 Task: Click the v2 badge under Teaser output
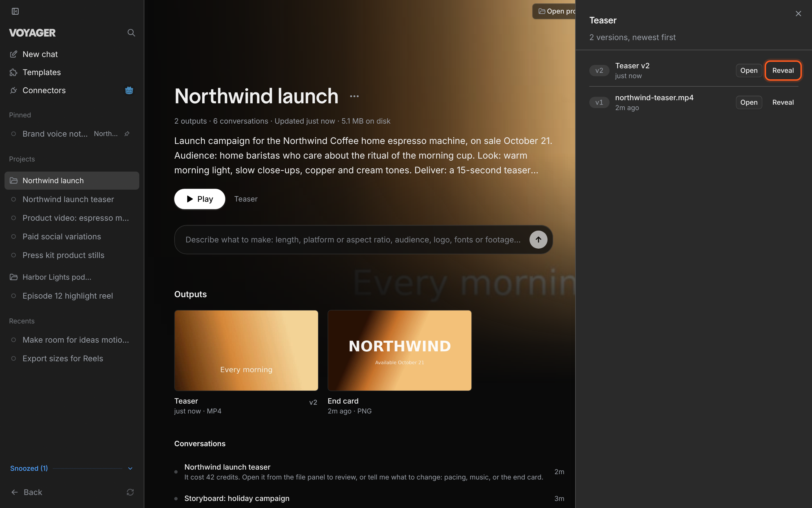point(313,402)
